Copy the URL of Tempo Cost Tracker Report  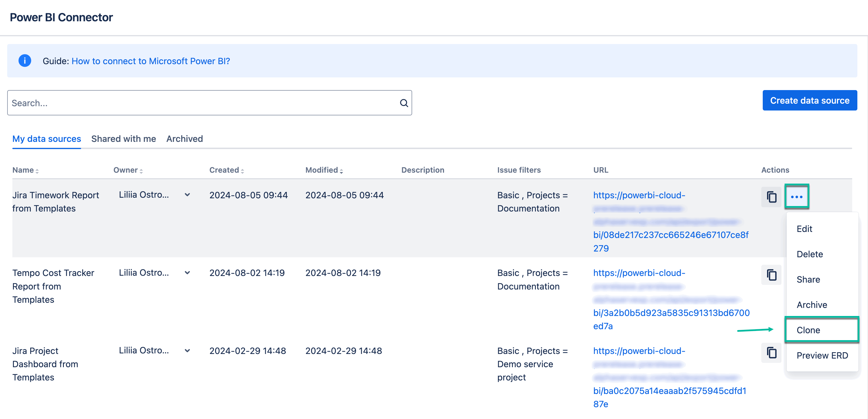pyautogui.click(x=771, y=275)
